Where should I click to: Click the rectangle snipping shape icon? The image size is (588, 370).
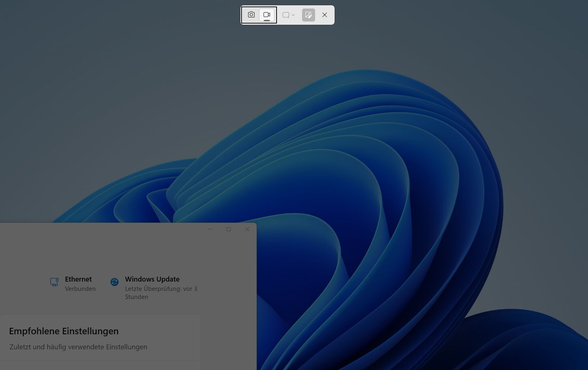pos(286,15)
